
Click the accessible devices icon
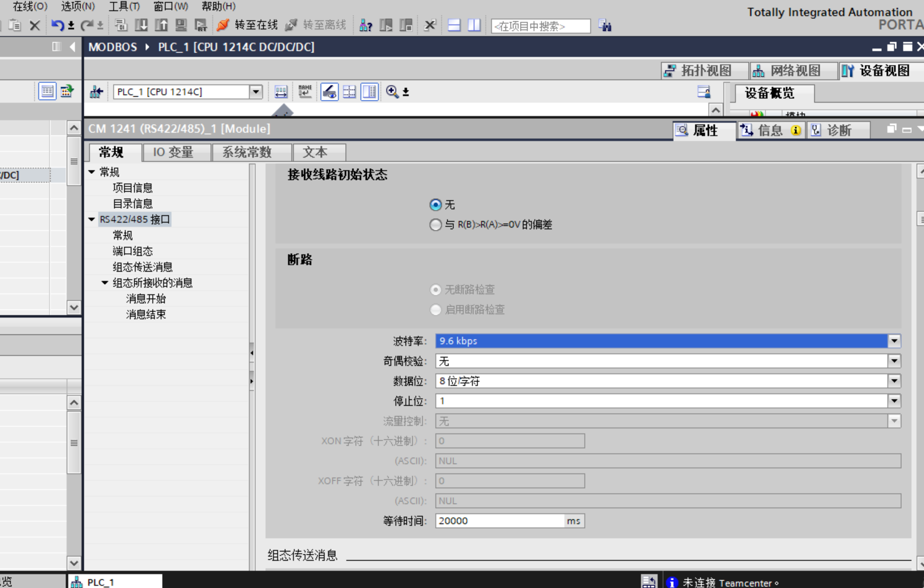pyautogui.click(x=366, y=25)
